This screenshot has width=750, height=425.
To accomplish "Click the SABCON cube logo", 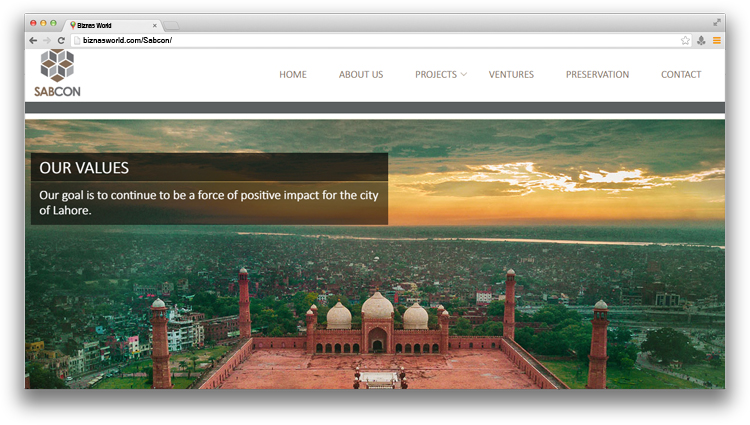I will point(57,68).
